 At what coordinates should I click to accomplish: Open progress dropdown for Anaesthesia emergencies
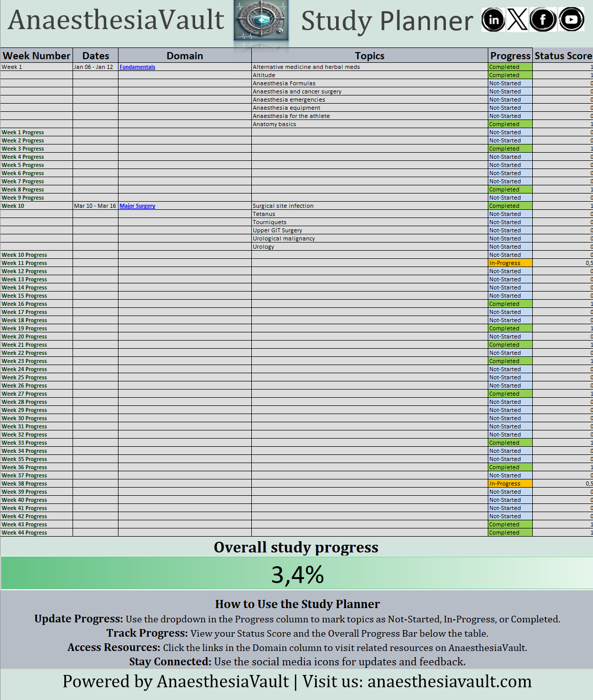(510, 100)
